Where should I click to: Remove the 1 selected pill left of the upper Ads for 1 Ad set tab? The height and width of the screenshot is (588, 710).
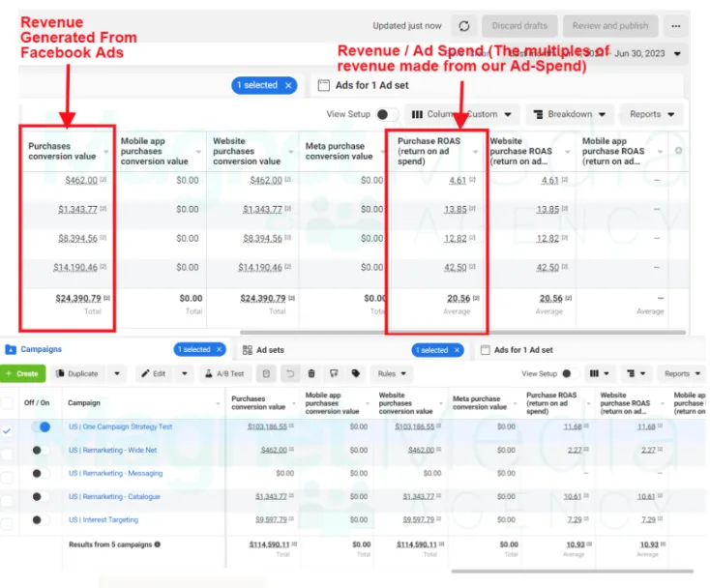click(288, 85)
